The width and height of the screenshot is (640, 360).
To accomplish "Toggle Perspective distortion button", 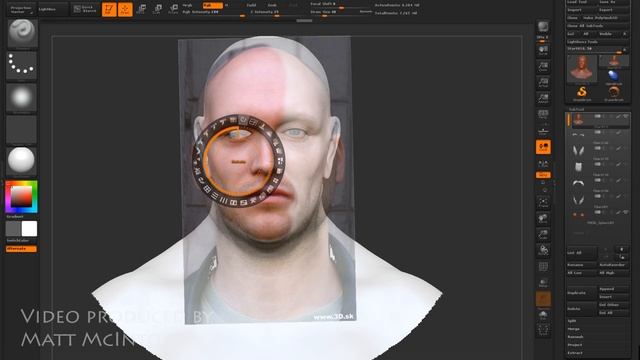I will (x=543, y=115).
